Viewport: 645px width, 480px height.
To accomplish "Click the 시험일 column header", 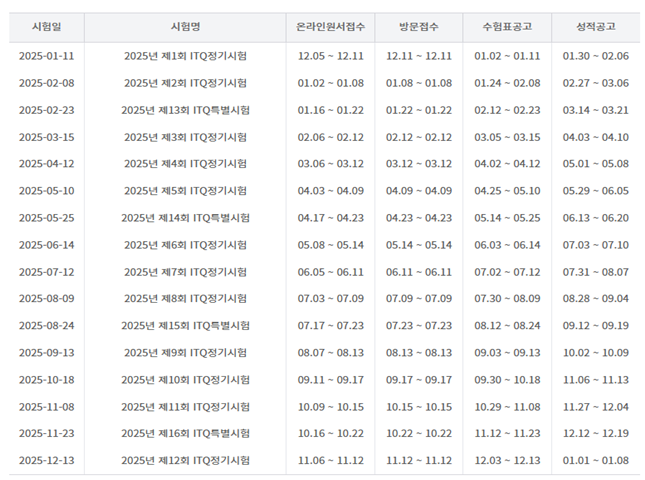I will [46, 27].
